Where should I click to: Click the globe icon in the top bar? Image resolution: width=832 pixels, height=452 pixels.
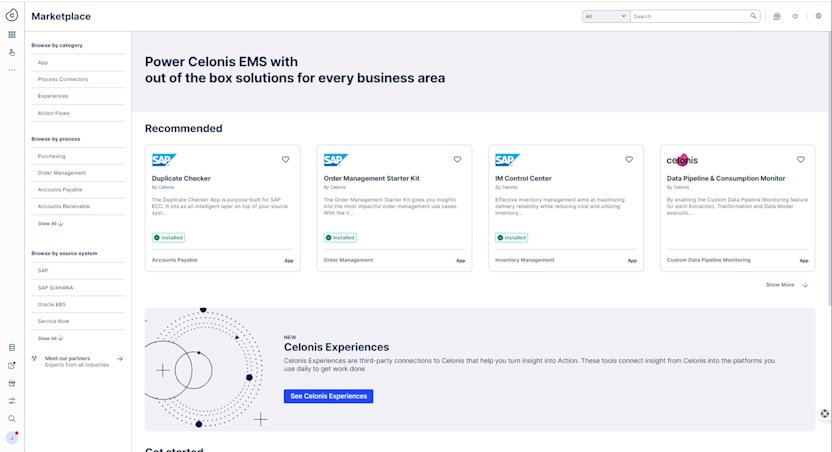[818, 16]
